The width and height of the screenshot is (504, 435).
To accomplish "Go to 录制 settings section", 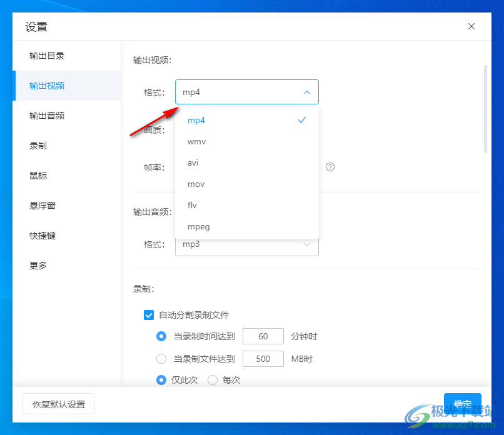I will click(67, 146).
